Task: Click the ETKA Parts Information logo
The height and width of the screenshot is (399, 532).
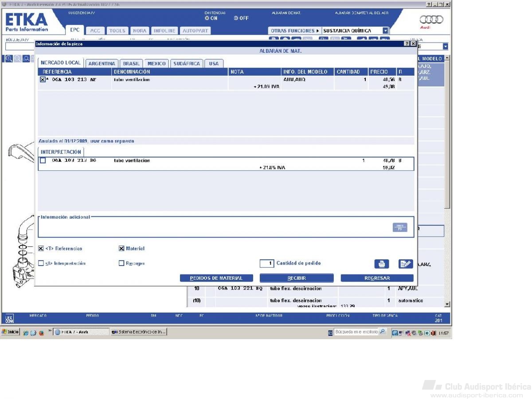Action: pyautogui.click(x=27, y=22)
